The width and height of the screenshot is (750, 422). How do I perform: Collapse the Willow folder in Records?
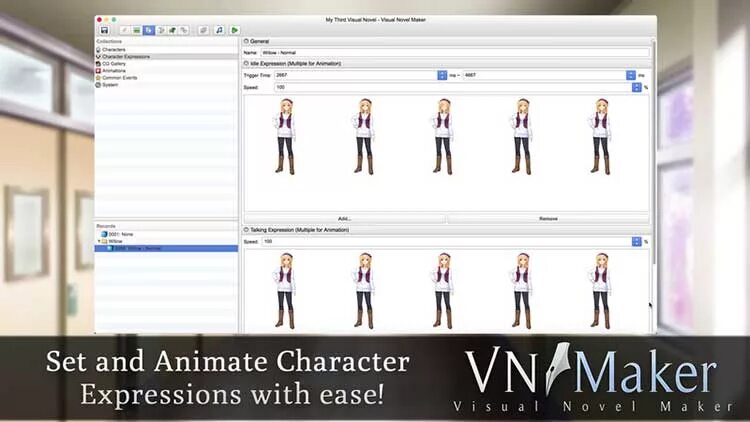tap(99, 241)
